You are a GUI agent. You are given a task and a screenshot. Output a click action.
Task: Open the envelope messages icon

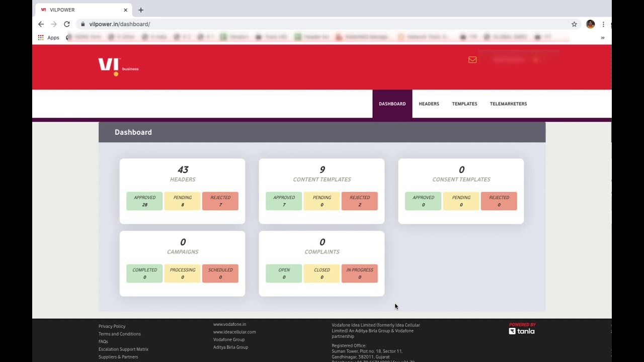pyautogui.click(x=472, y=60)
